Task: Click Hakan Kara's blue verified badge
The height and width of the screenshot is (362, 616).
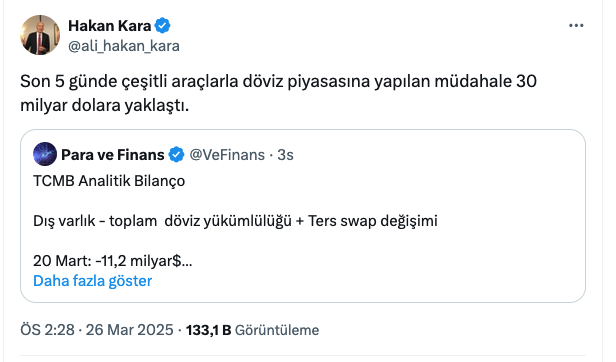Action: click(162, 26)
